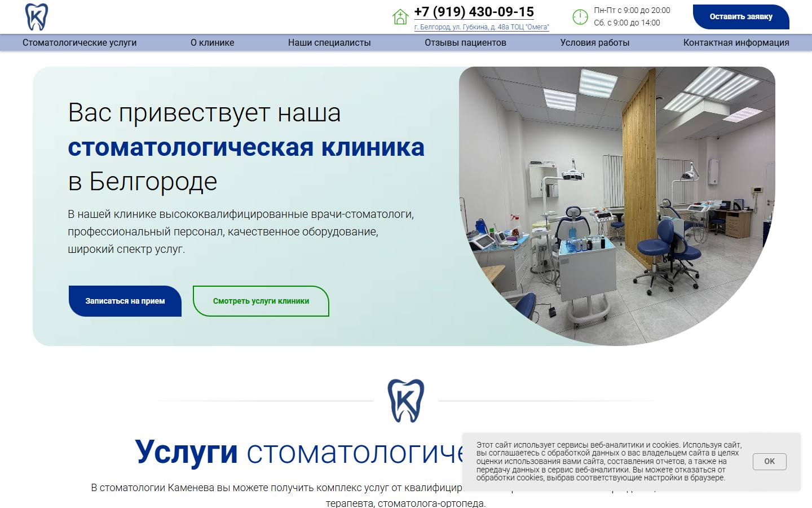Click the cookie notice text about веб-аналитики
812x508 pixels.
pyautogui.click(x=609, y=461)
